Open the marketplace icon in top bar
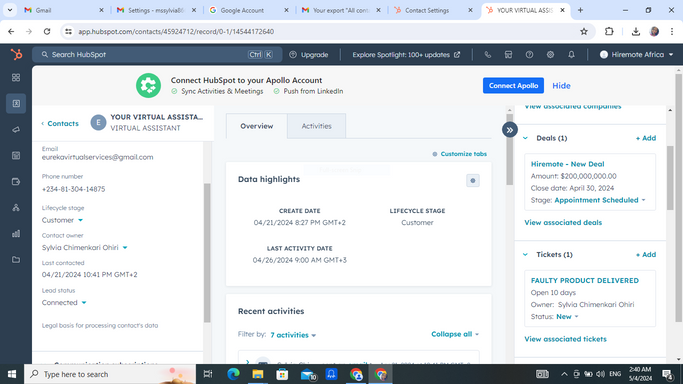Viewport: 683px width, 384px height. point(508,54)
